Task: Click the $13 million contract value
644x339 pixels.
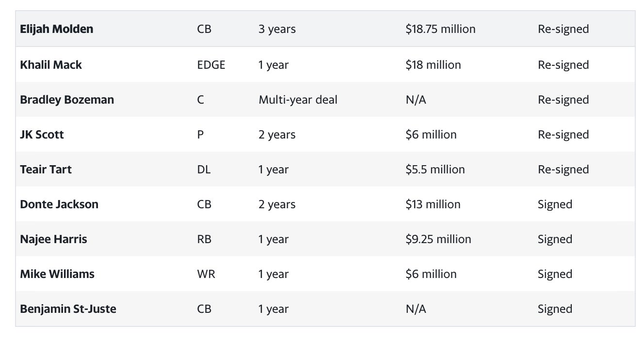Action: (x=433, y=204)
